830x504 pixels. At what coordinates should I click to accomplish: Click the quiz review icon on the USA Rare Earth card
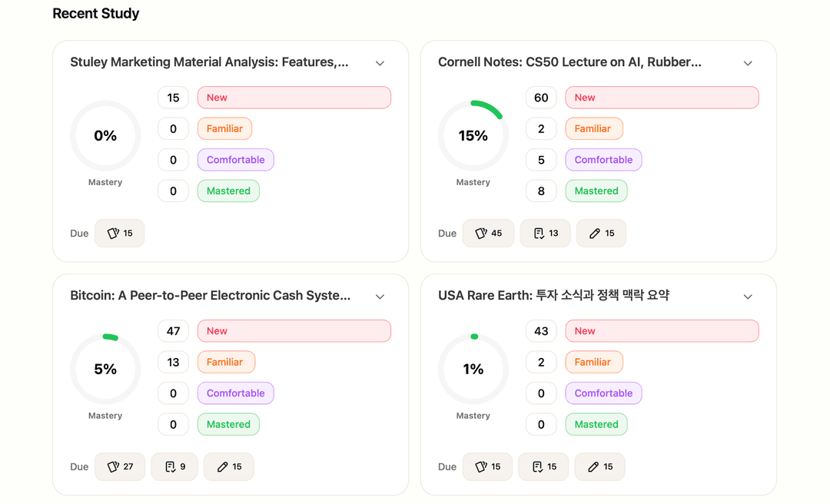543,466
